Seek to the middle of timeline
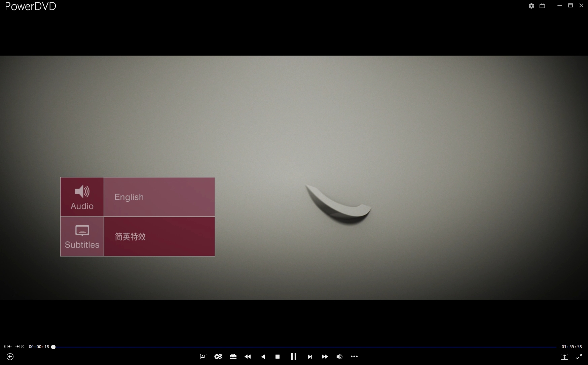This screenshot has width=588, height=365. pos(305,347)
